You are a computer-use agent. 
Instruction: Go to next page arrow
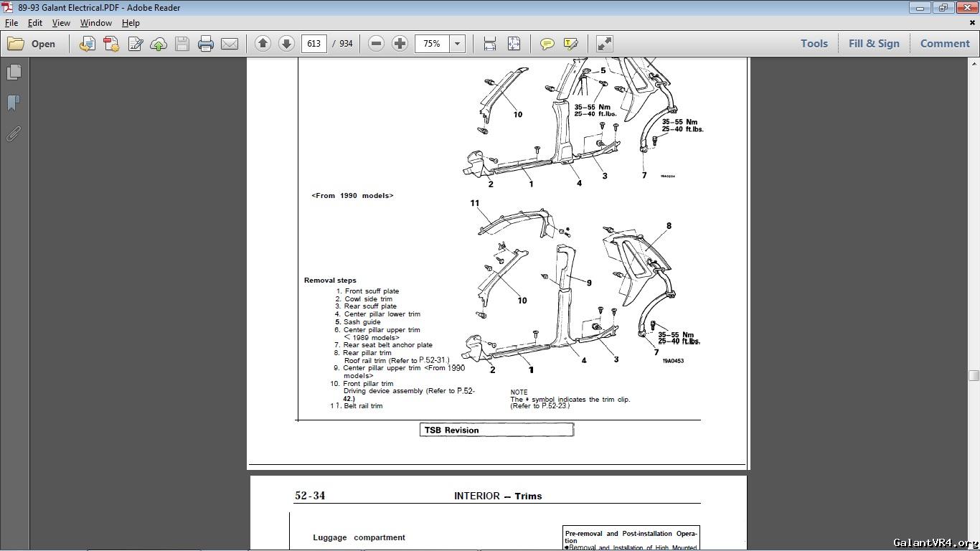(286, 44)
